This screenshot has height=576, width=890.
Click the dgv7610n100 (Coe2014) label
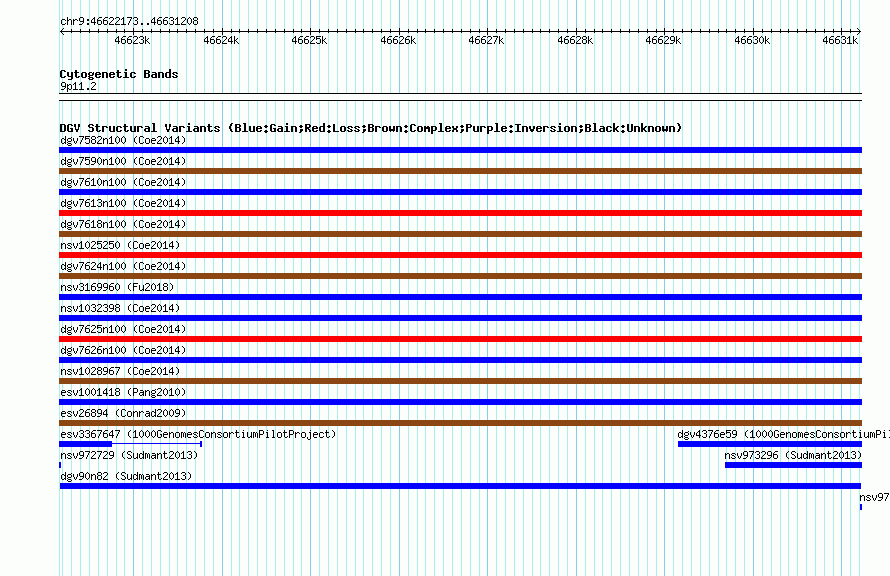coord(123,182)
